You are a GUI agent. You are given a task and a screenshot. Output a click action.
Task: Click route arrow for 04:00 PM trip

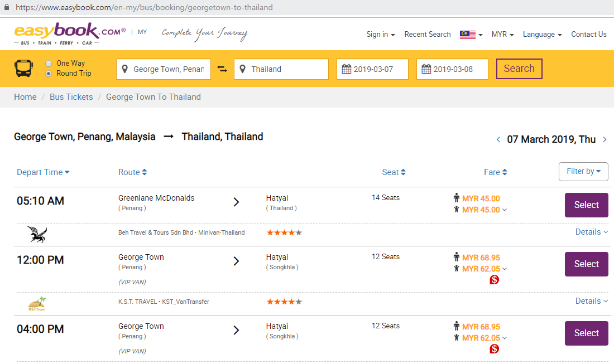(x=236, y=331)
